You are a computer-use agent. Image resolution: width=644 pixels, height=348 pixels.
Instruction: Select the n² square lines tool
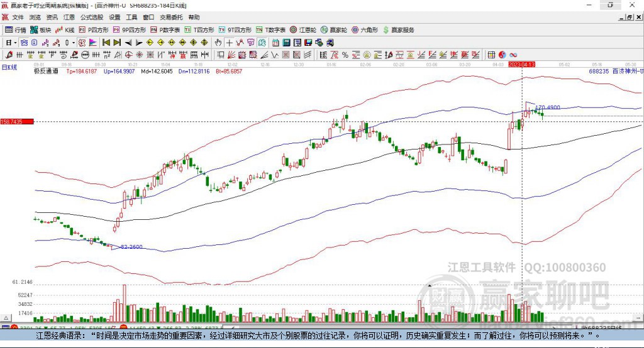107,55
